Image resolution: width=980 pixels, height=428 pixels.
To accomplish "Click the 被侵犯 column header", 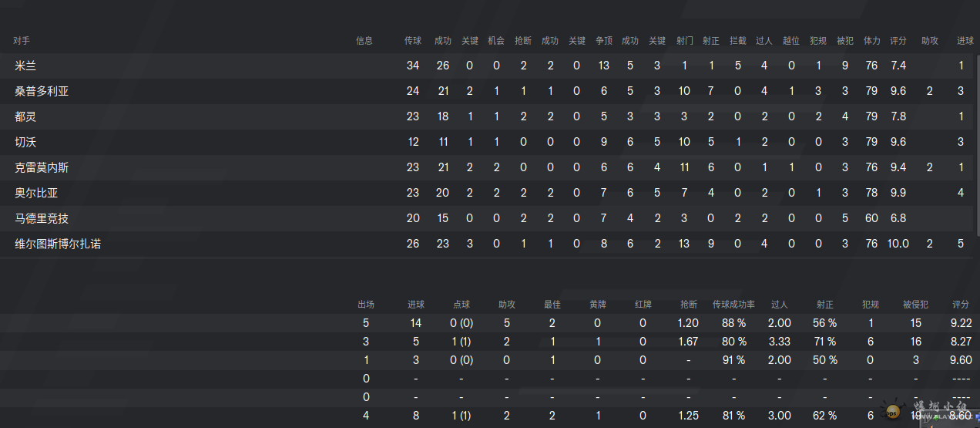I will pos(915,305).
